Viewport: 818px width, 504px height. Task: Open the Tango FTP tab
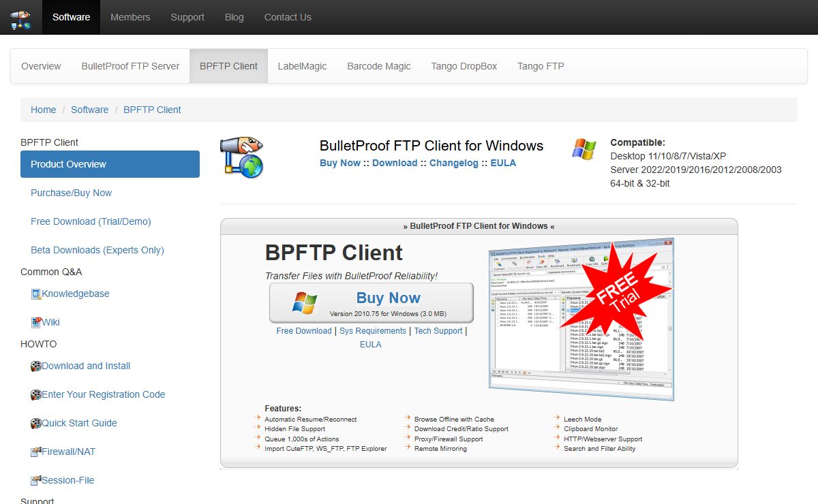541,66
